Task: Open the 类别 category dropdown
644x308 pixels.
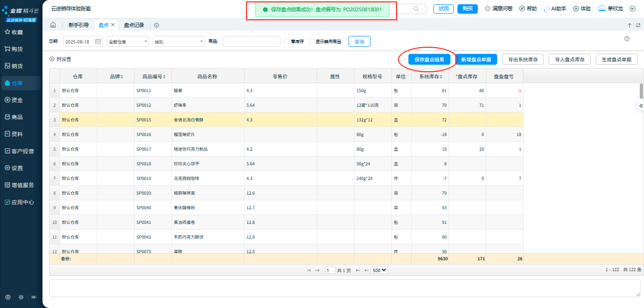Action: [x=178, y=42]
